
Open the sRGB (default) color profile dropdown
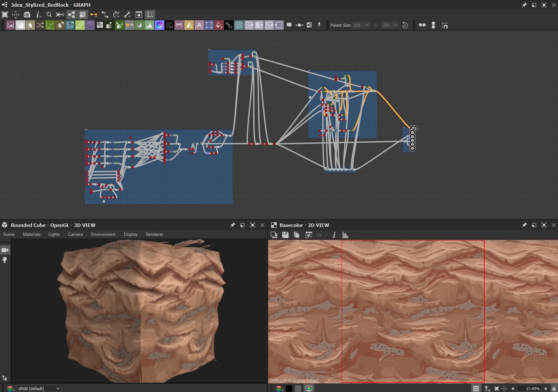pos(38,388)
